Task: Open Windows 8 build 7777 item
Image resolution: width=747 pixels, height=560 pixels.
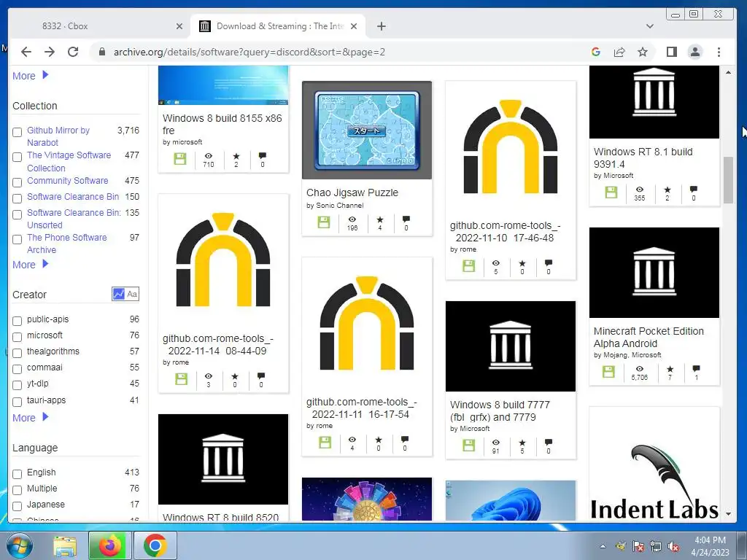Action: [x=500, y=411]
